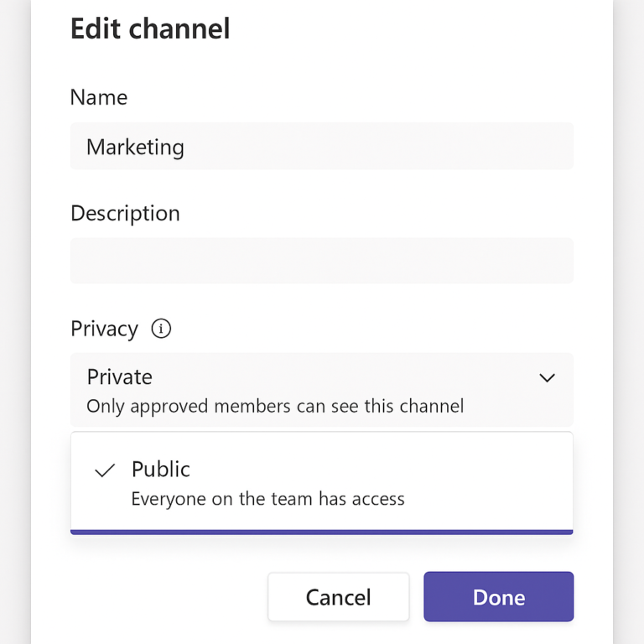Click the Name field label

(x=99, y=97)
